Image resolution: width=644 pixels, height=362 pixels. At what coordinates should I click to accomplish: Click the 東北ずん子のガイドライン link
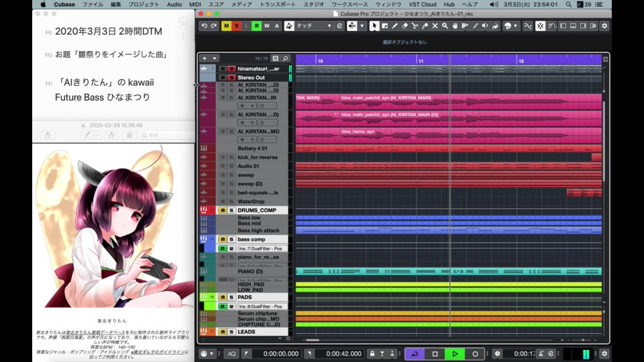(x=158, y=352)
